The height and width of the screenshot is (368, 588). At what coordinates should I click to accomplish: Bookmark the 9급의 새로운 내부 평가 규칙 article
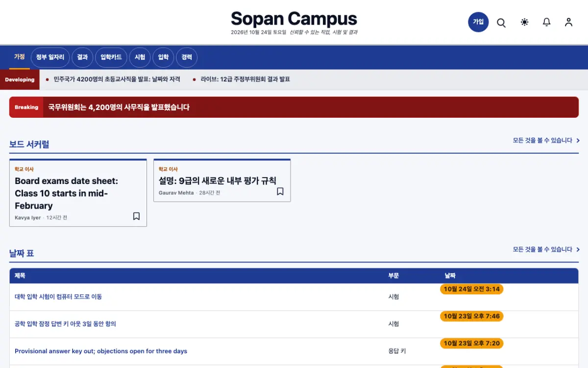pyautogui.click(x=280, y=191)
